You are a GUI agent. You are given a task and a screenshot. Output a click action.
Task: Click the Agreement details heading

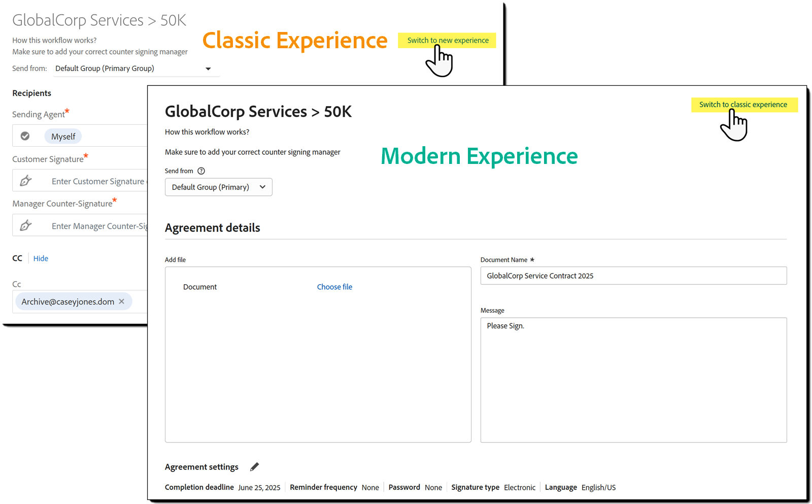pos(212,228)
